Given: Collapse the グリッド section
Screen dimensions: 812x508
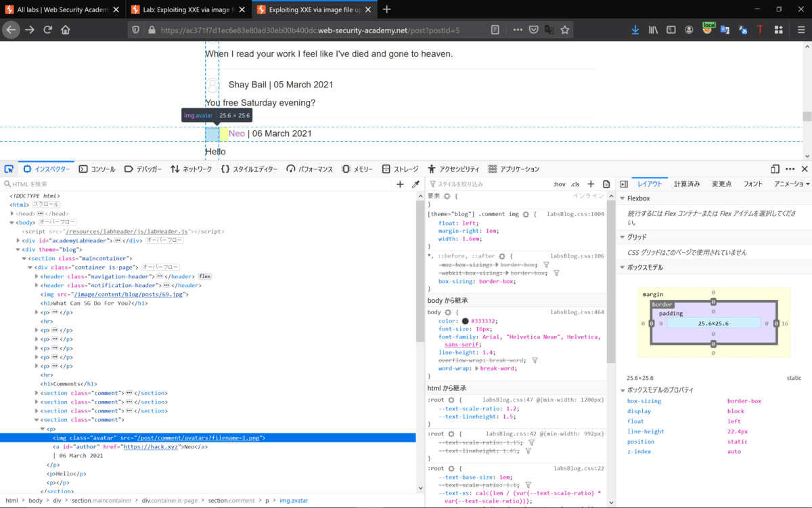Looking at the screenshot, I should [623, 237].
